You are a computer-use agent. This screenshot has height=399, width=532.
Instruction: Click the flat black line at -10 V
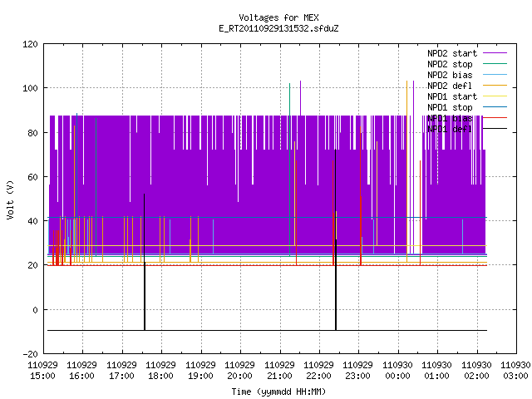(267, 330)
